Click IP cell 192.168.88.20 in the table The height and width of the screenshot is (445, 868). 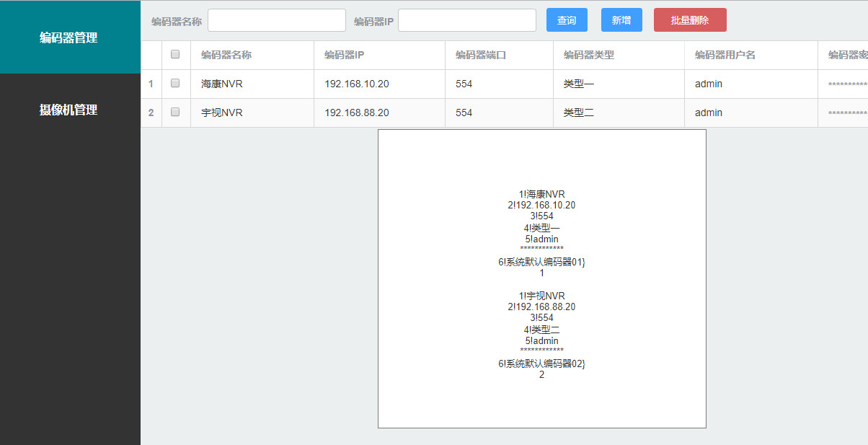pyautogui.click(x=379, y=113)
